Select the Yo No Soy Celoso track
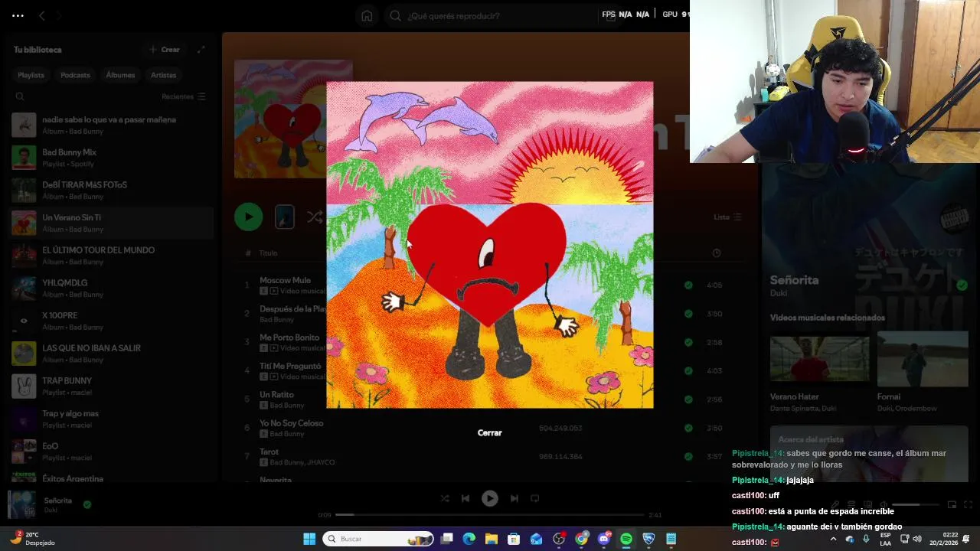The width and height of the screenshot is (980, 551). 291,423
